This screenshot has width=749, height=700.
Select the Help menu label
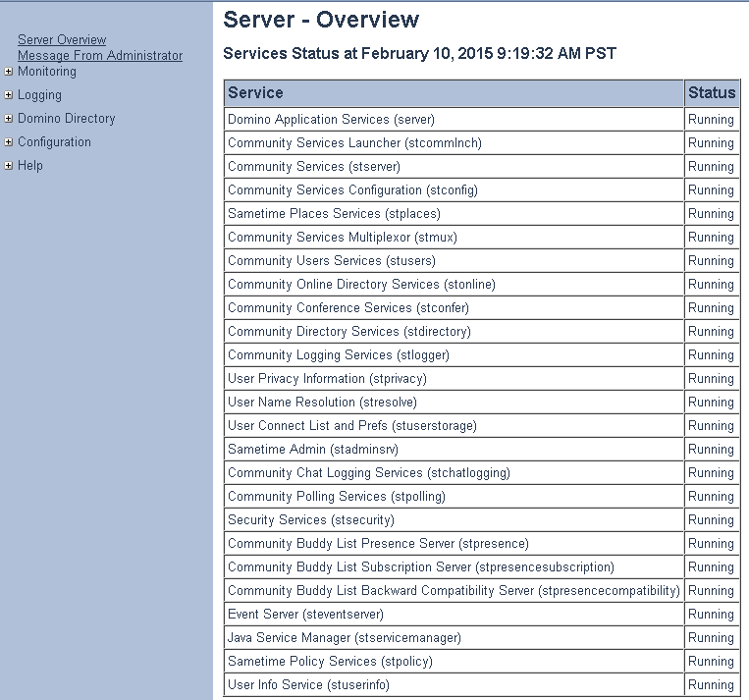pyautogui.click(x=30, y=166)
